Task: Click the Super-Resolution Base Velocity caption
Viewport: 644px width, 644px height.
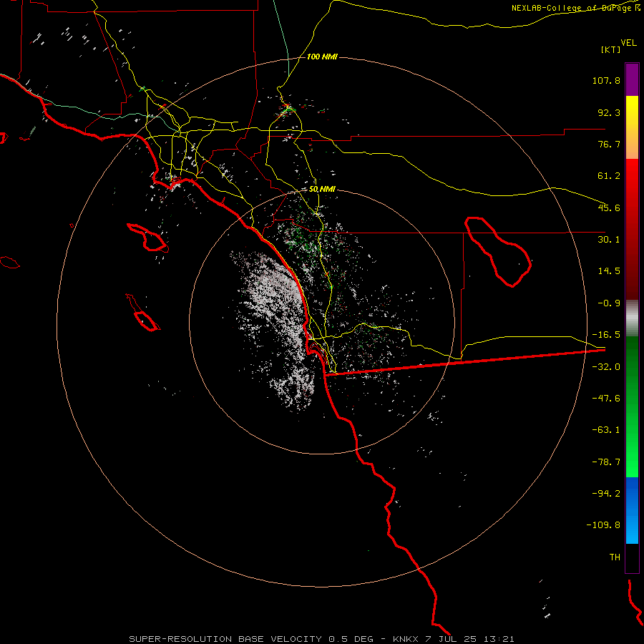Action: 321,639
